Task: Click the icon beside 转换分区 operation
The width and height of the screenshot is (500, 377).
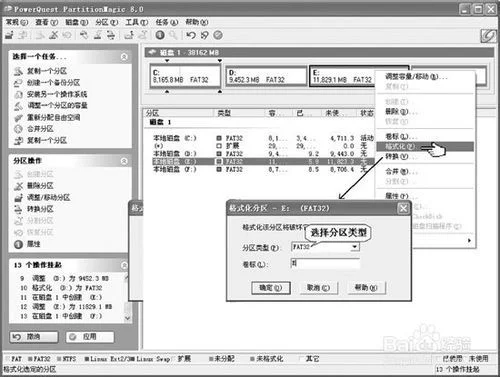Action: [18, 209]
